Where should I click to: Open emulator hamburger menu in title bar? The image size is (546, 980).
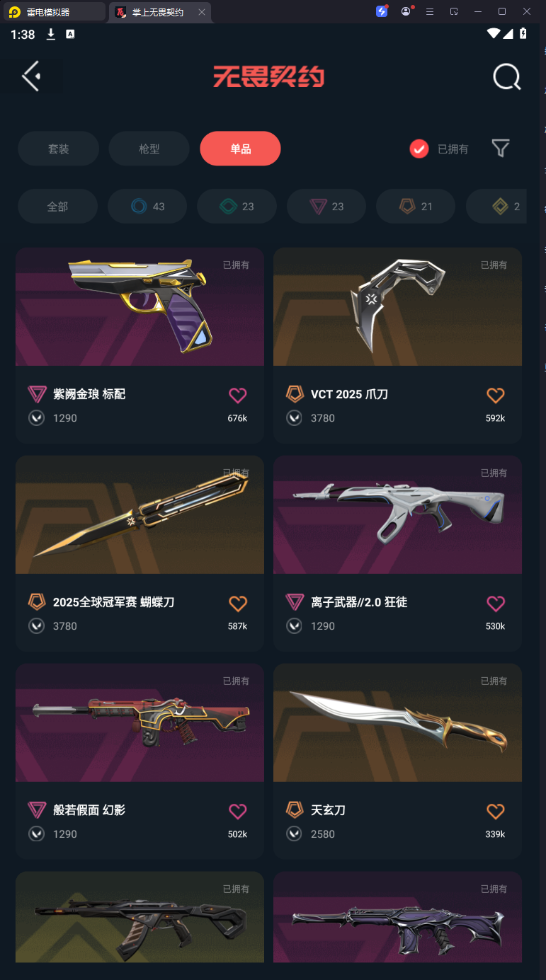tap(429, 11)
